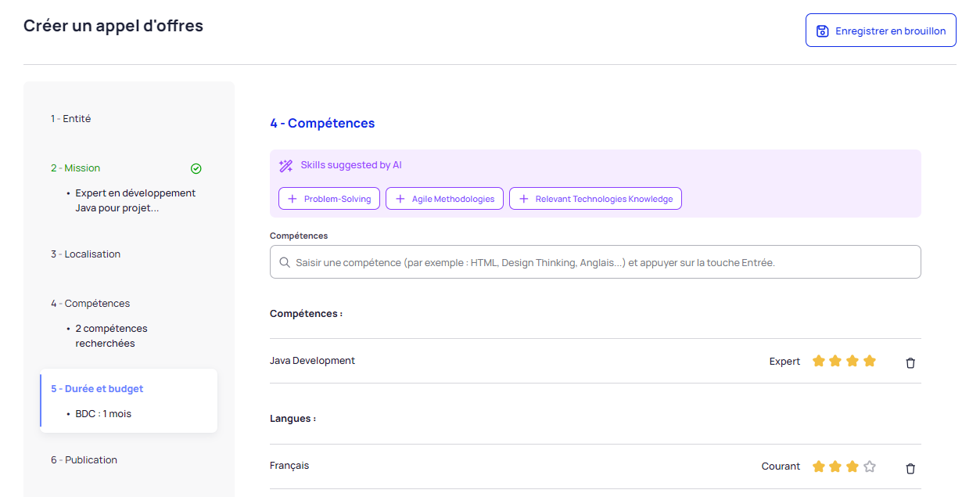This screenshot has height=497, width=980.
Task: Delete the Français language with trash icon
Action: click(x=910, y=468)
